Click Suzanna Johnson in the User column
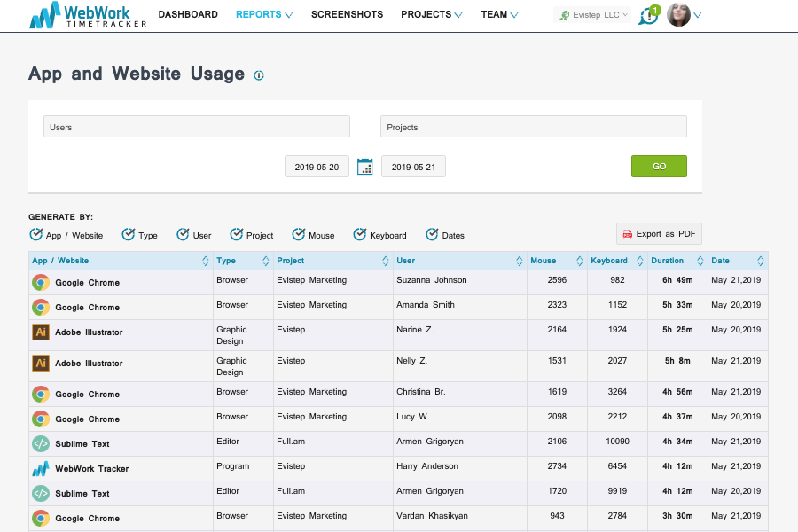The image size is (798, 532). click(432, 280)
